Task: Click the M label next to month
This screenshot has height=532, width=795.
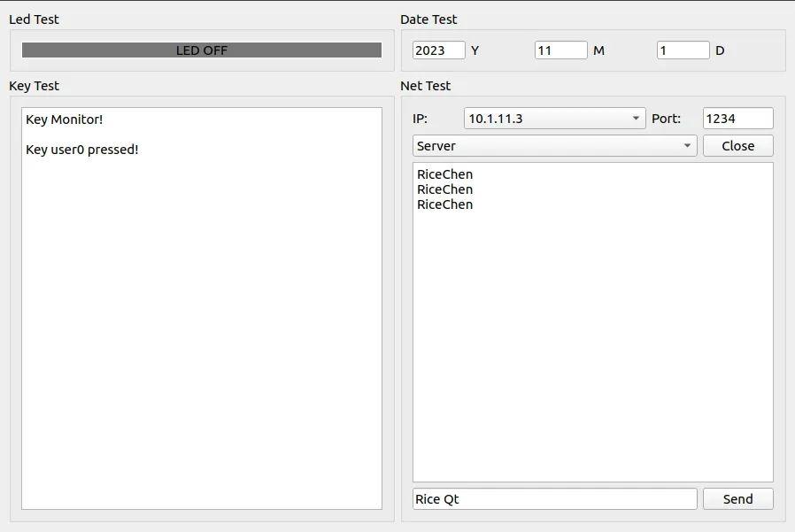Action: pos(598,50)
